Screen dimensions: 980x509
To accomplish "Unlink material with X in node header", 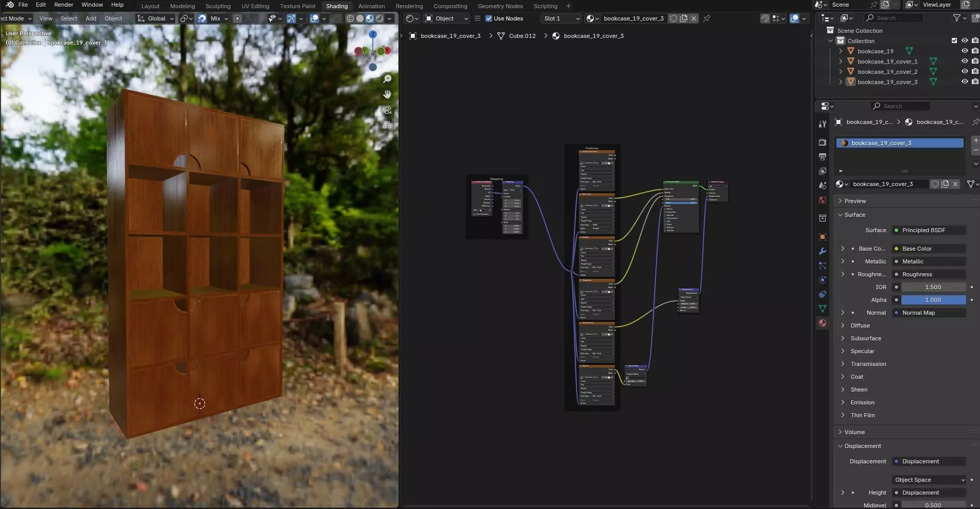I will coord(694,18).
